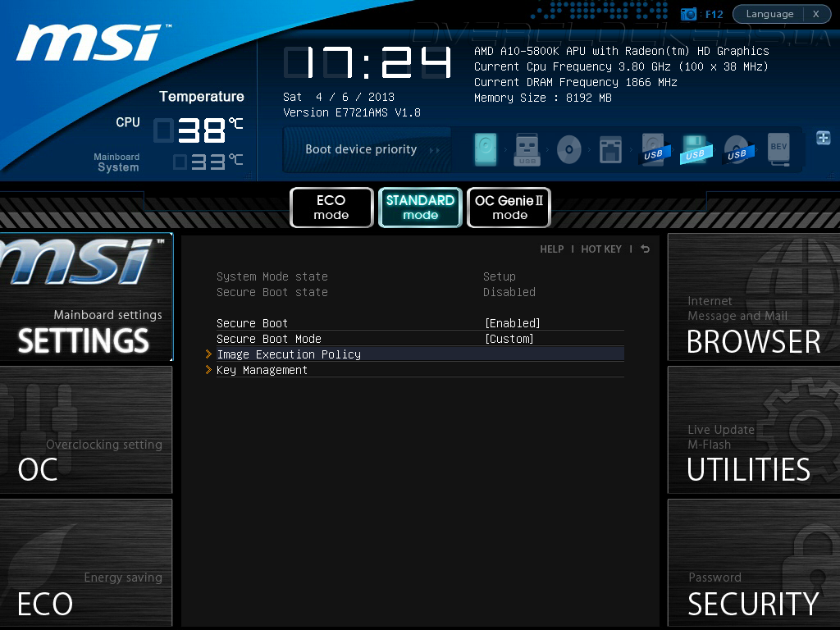Screen dimensions: 840x630
Task: Click the F12 screenshot hotkey label
Action: [x=714, y=15]
